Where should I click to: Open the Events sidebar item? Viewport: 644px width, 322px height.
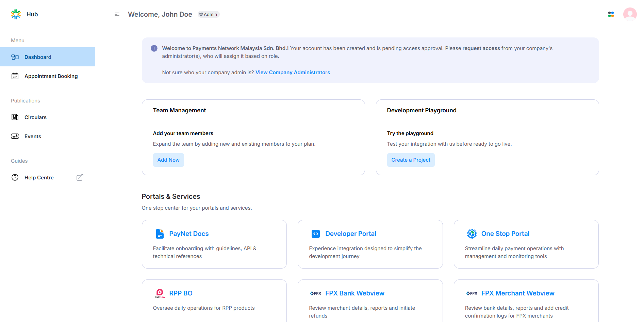33,136
